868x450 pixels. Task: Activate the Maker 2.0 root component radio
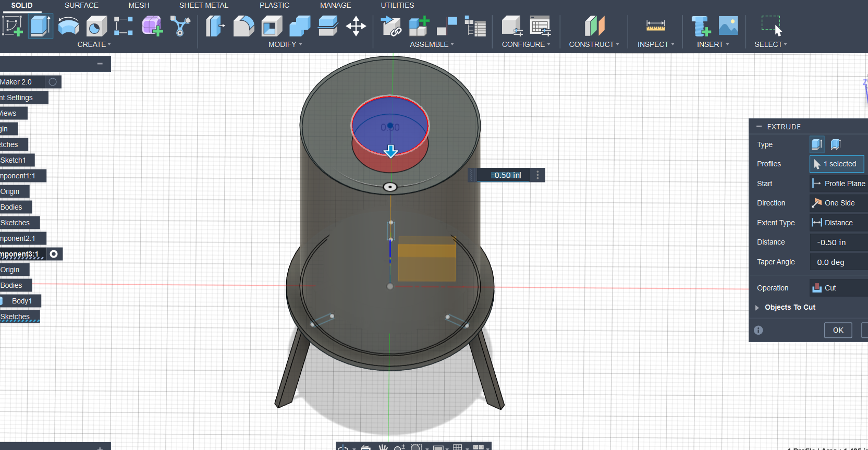pyautogui.click(x=53, y=82)
